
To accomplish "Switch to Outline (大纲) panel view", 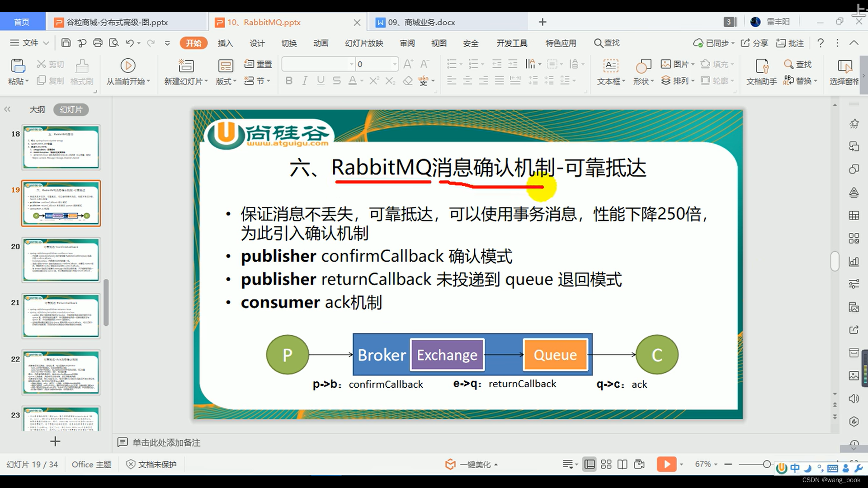I will pos(37,109).
